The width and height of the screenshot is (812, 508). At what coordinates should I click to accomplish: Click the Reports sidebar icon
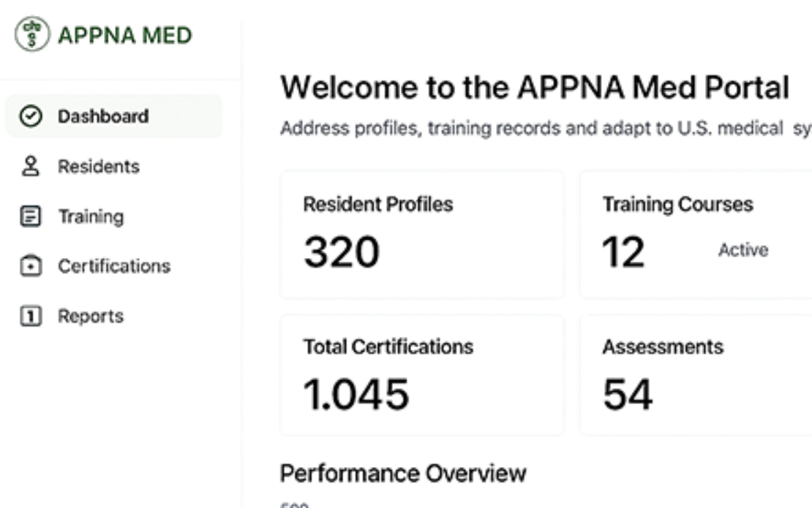[x=31, y=316]
